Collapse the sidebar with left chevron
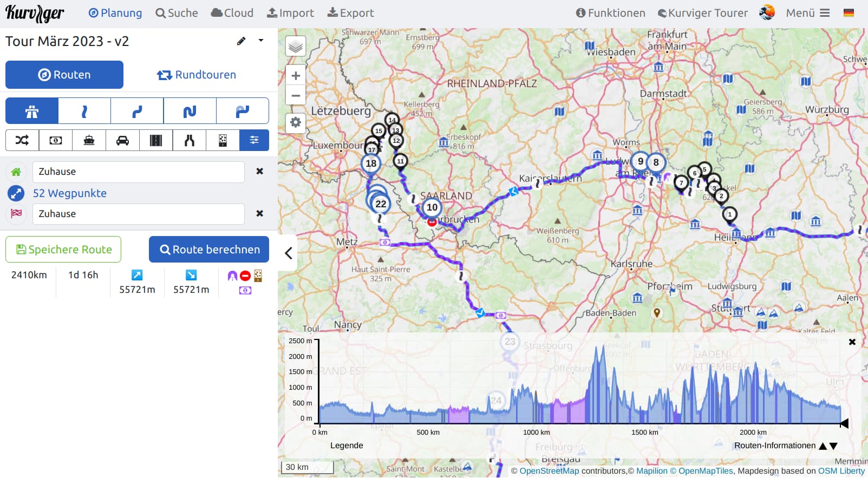The image size is (868, 478). click(289, 253)
